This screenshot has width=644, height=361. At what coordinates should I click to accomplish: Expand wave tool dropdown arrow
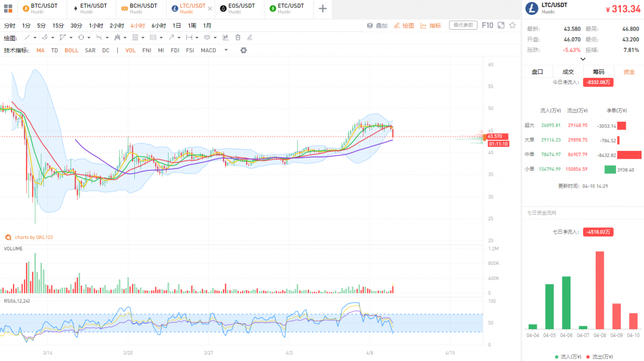(107, 37)
